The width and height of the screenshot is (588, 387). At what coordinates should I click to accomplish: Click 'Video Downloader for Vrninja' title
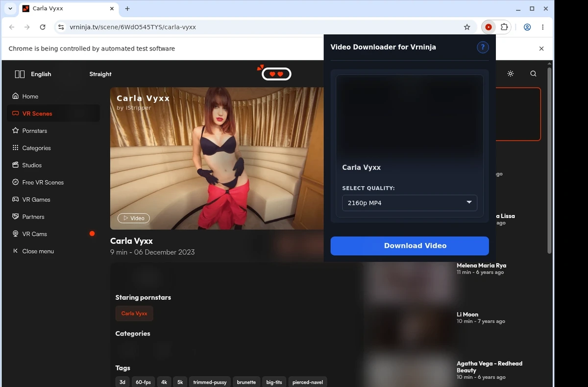click(383, 47)
